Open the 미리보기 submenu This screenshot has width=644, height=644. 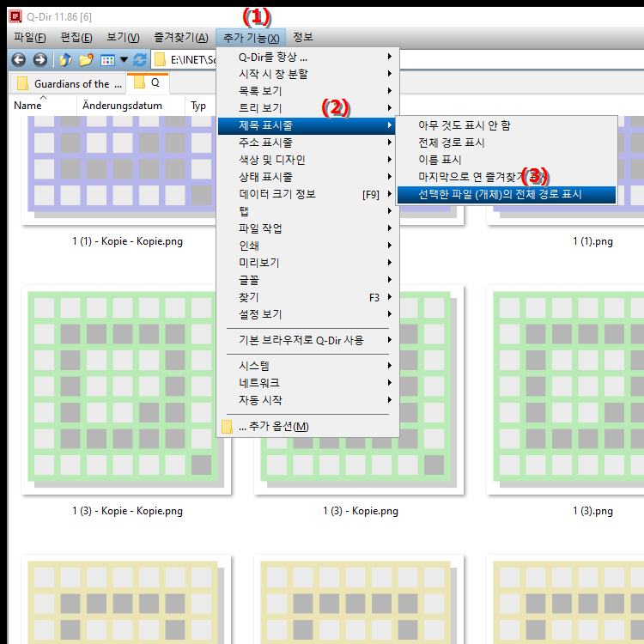click(x=307, y=263)
